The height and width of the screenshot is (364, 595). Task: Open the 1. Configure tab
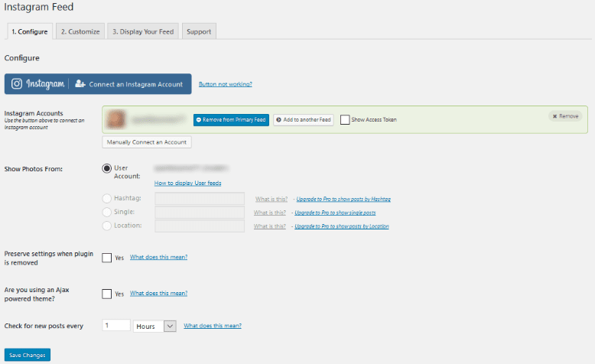pyautogui.click(x=30, y=31)
